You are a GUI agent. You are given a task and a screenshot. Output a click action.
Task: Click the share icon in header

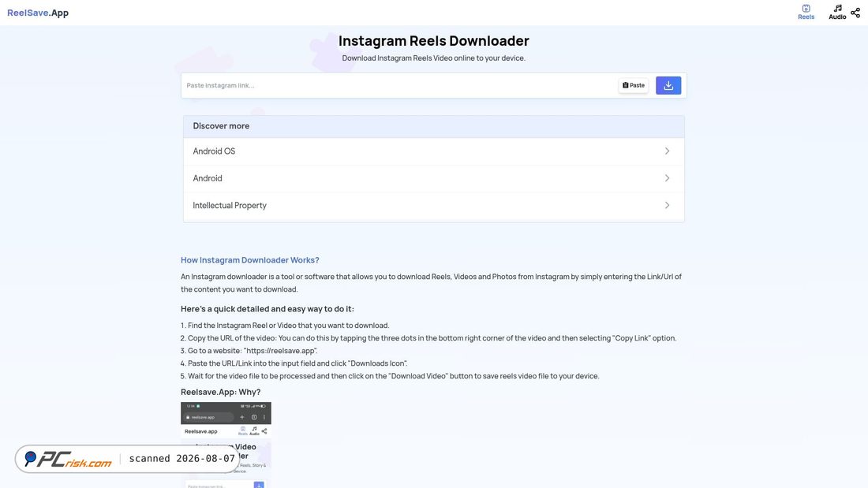coord(855,12)
